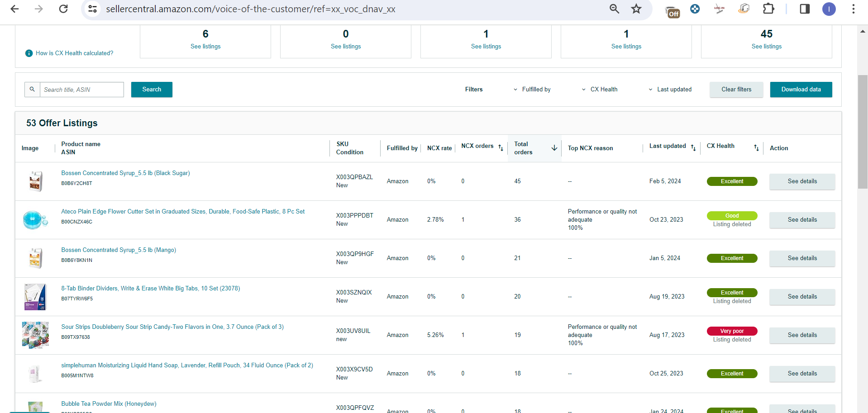Open Bubble Tea Powder Mix Honeydew link
This screenshot has width=868, height=413.
(x=109, y=404)
